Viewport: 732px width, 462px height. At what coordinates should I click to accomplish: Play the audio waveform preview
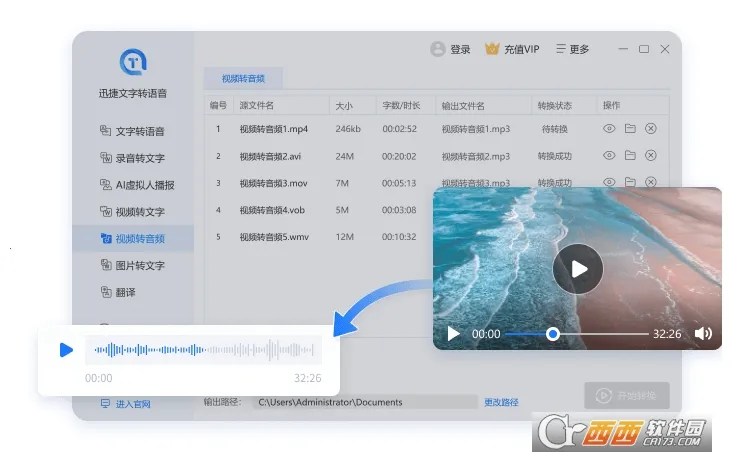pyautogui.click(x=66, y=350)
